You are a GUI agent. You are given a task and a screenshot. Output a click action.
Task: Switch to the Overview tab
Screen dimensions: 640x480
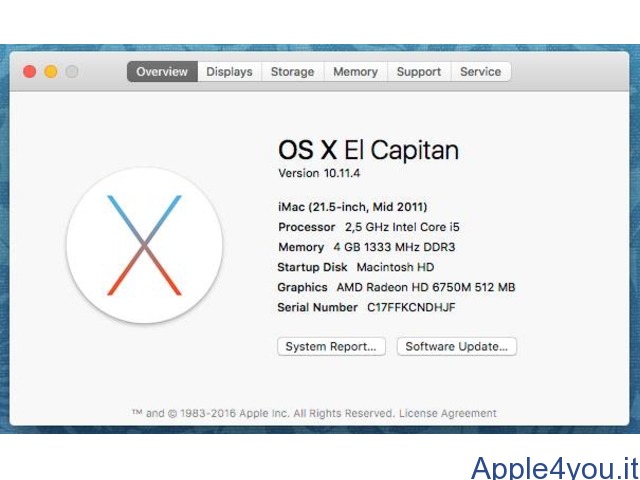162,72
